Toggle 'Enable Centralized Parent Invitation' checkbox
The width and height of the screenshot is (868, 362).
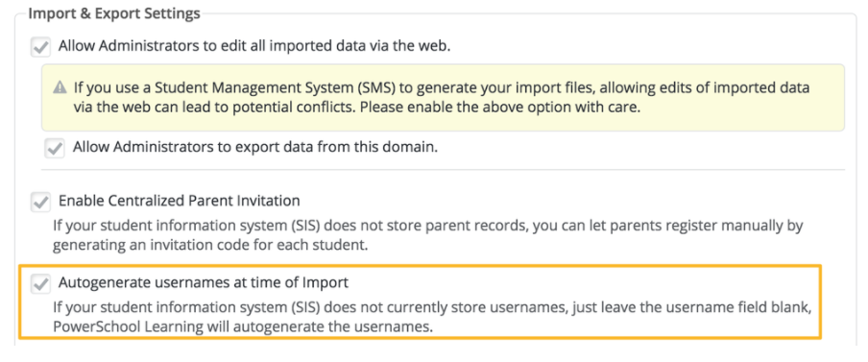pyautogui.click(x=40, y=202)
